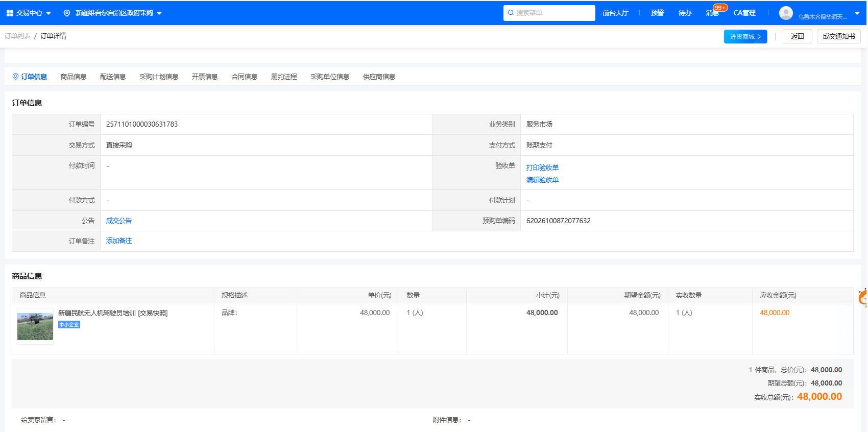868x432 pixels.
Task: Click the orange 应收金额 48,000.00 cell
Action: point(775,313)
